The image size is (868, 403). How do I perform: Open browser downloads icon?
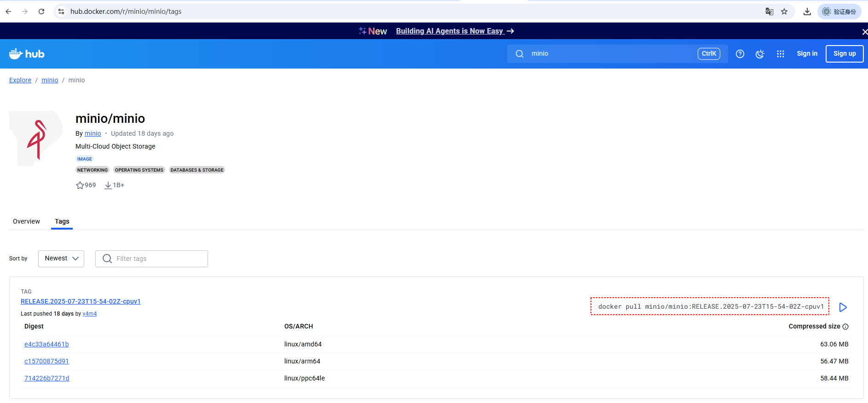[x=807, y=12]
